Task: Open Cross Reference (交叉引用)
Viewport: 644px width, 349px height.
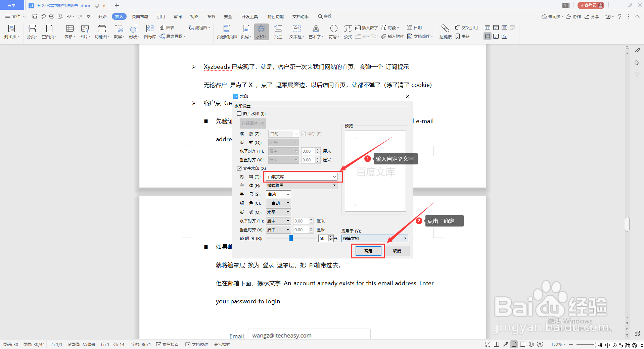Action: [466, 28]
